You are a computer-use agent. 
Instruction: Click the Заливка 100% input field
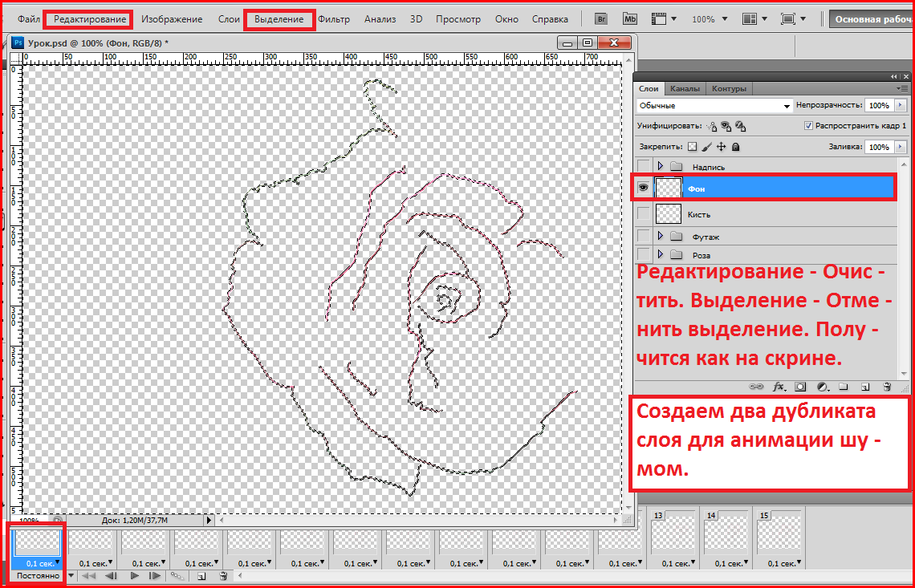click(879, 147)
